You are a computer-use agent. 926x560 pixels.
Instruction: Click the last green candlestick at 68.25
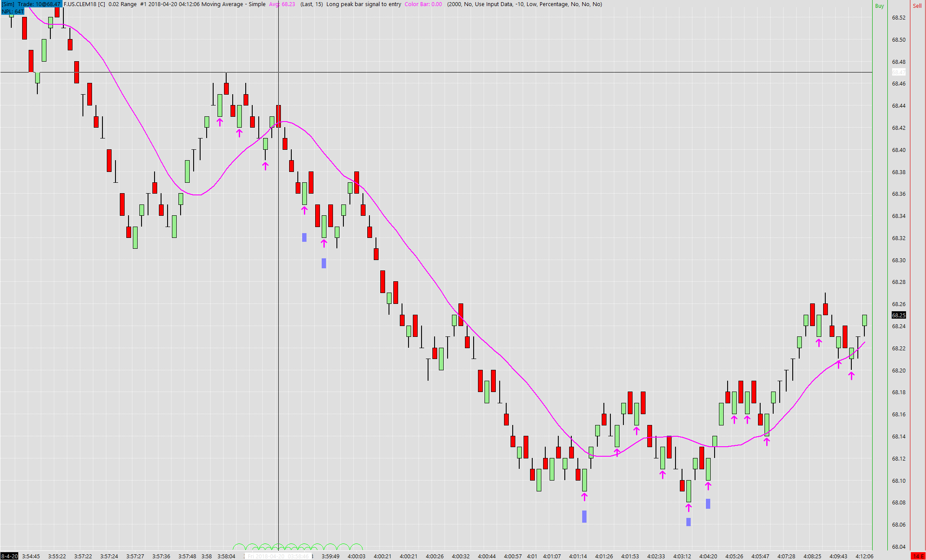pyautogui.click(x=864, y=320)
